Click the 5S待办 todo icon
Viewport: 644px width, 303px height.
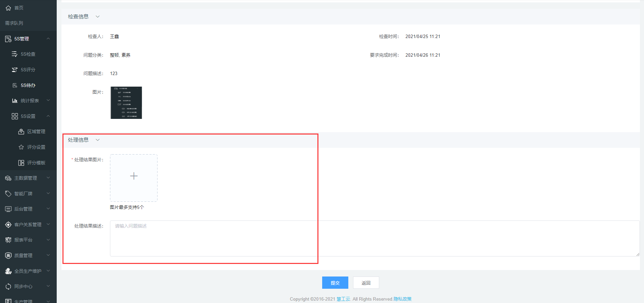15,85
